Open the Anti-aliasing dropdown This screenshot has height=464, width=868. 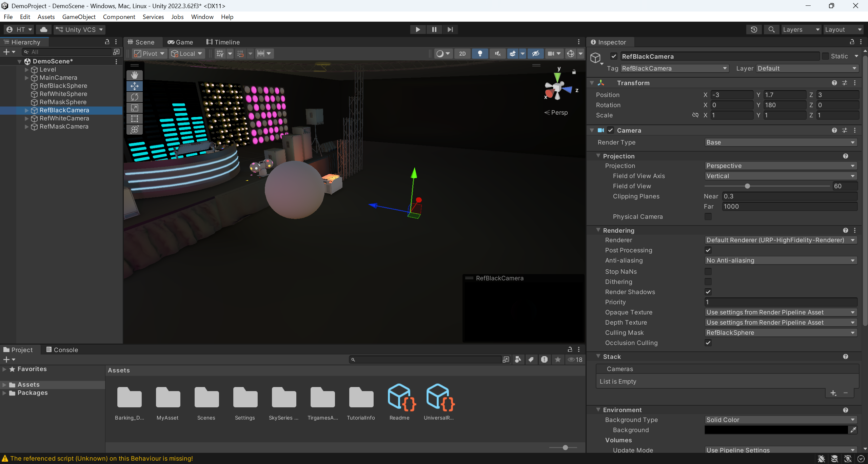(781, 260)
